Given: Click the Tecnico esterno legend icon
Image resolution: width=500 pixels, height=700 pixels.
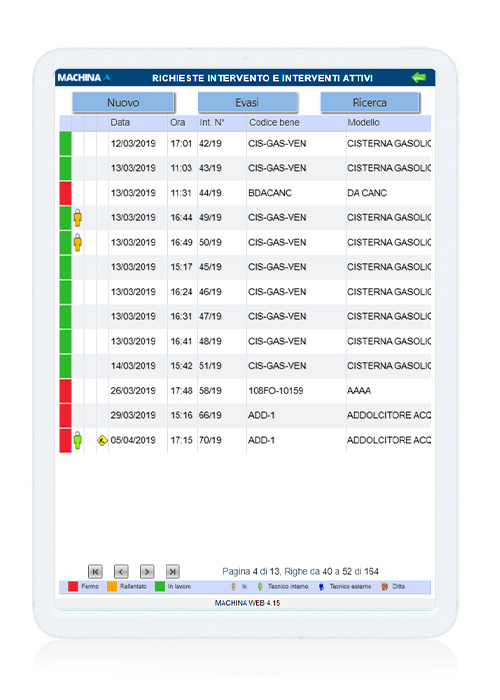Looking at the screenshot, I should 321,587.
